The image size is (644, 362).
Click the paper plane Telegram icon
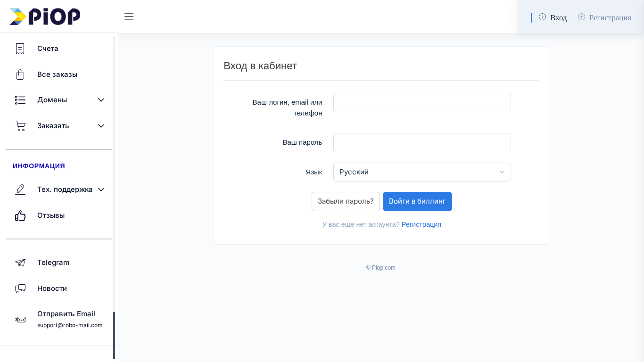point(20,263)
